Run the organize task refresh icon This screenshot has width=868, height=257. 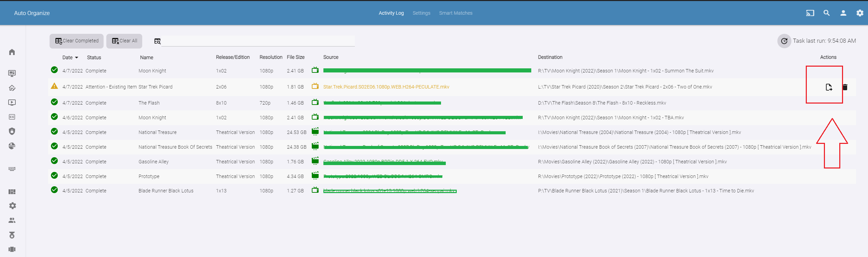[784, 41]
